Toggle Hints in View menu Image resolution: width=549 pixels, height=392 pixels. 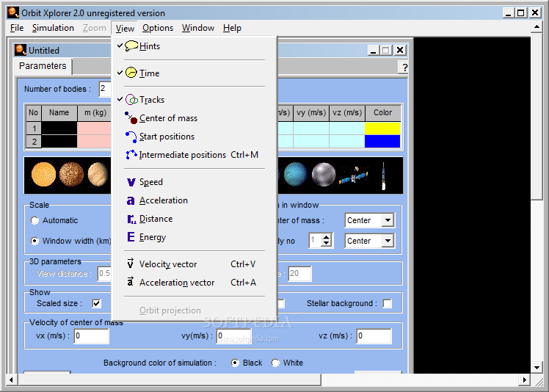[194, 46]
